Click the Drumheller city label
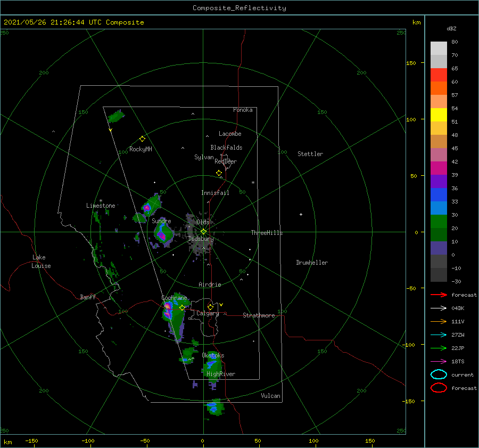This screenshot has width=479, height=448. (x=312, y=263)
